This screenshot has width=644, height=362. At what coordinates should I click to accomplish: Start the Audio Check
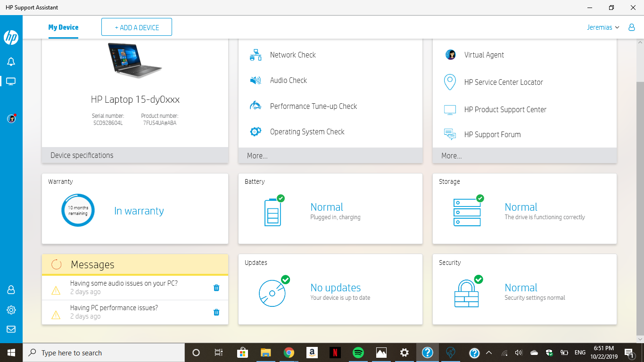point(289,80)
